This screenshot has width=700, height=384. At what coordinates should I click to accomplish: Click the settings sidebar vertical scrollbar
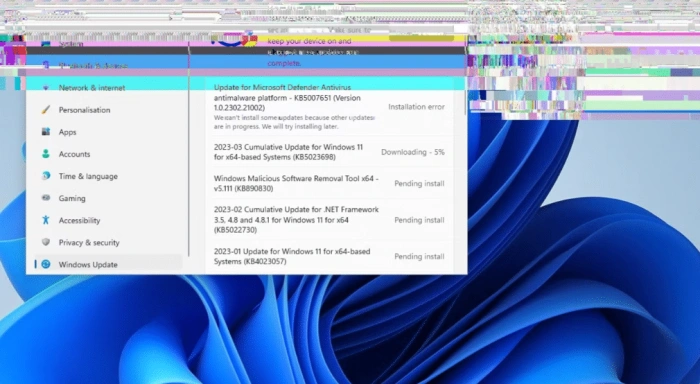[x=189, y=150]
